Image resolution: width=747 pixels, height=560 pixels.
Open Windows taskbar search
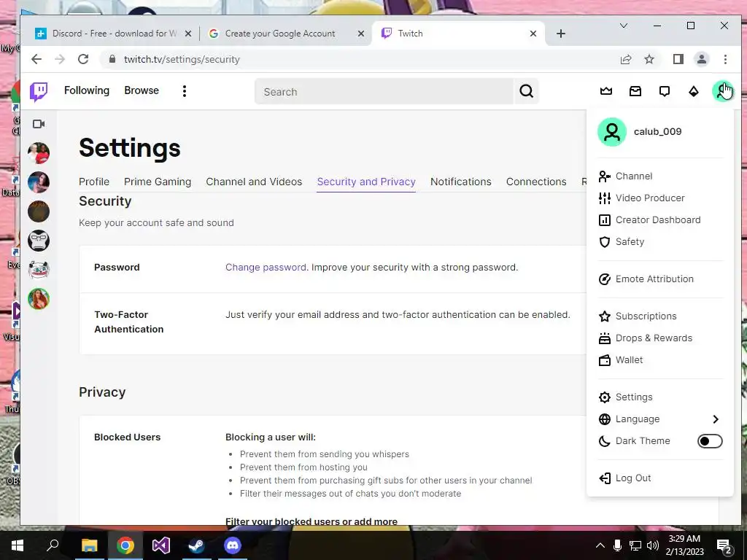53,545
